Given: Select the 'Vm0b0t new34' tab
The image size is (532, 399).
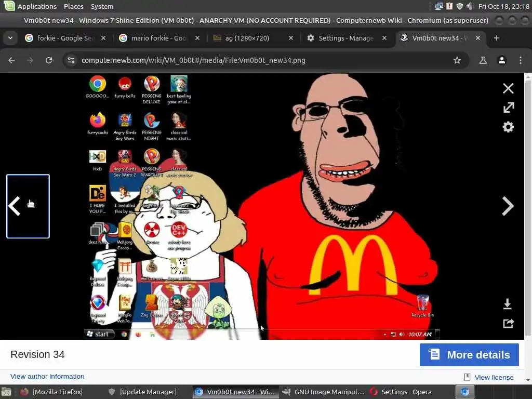Looking at the screenshot, I should 440,38.
